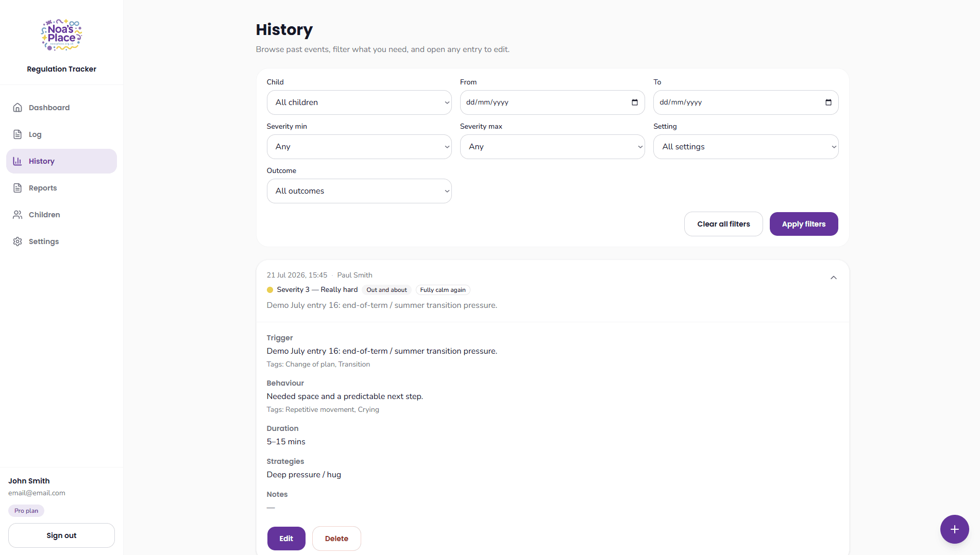Screen dimensions: 980x555
Task: Click the John Smith user name
Action: point(29,481)
